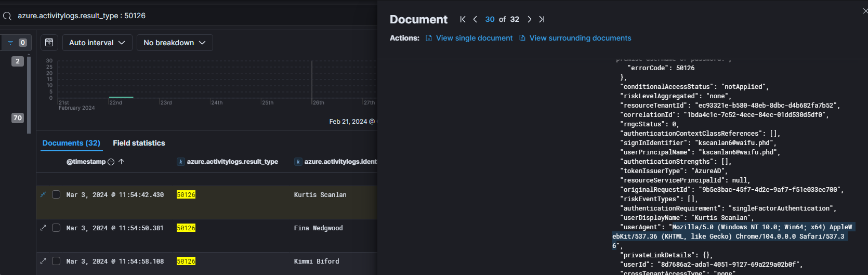Click the highlighted 50126 in Kurtis Scanlan row
868x275 pixels.
point(186,195)
